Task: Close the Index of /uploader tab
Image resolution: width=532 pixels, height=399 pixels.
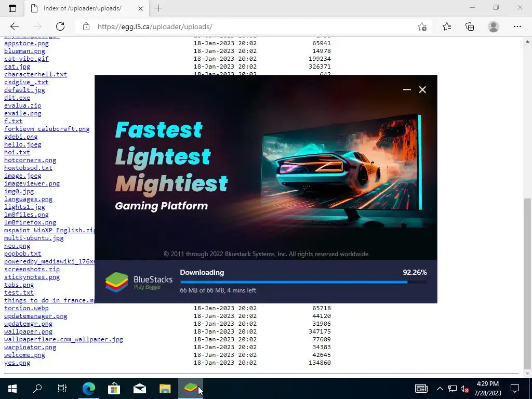Action: [140, 8]
